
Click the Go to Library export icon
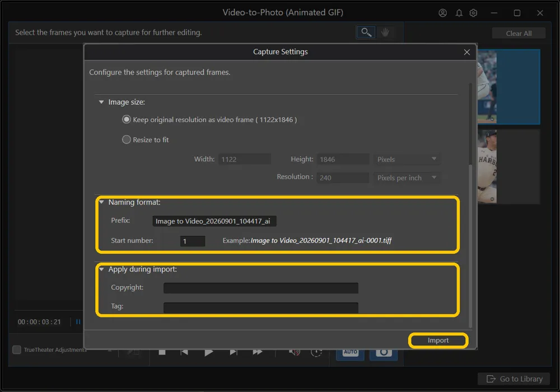[491, 379]
